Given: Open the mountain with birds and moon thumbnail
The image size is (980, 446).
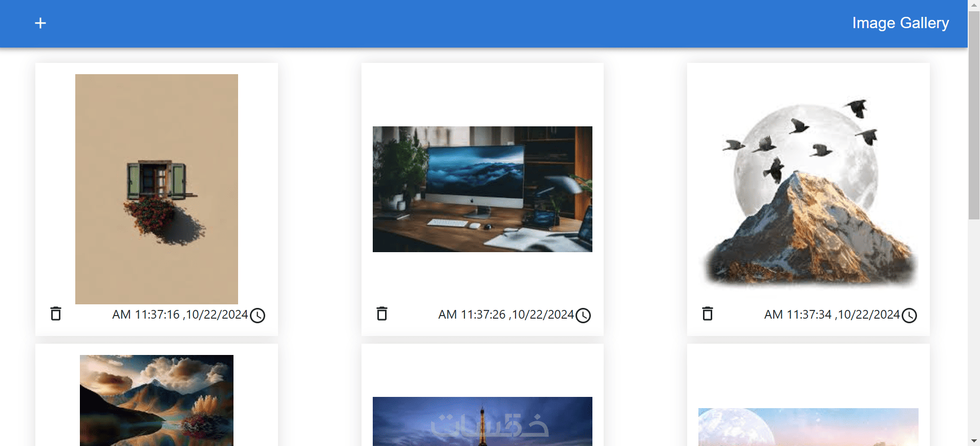Looking at the screenshot, I should tap(808, 189).
